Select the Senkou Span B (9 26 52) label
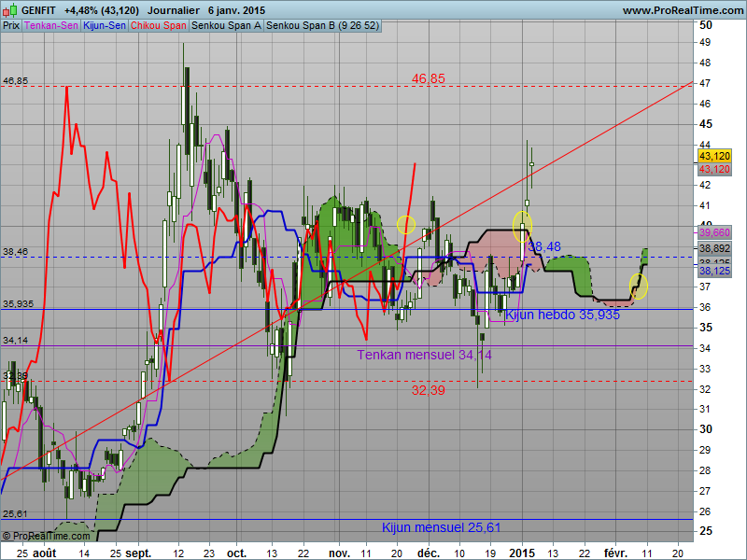 [322, 26]
